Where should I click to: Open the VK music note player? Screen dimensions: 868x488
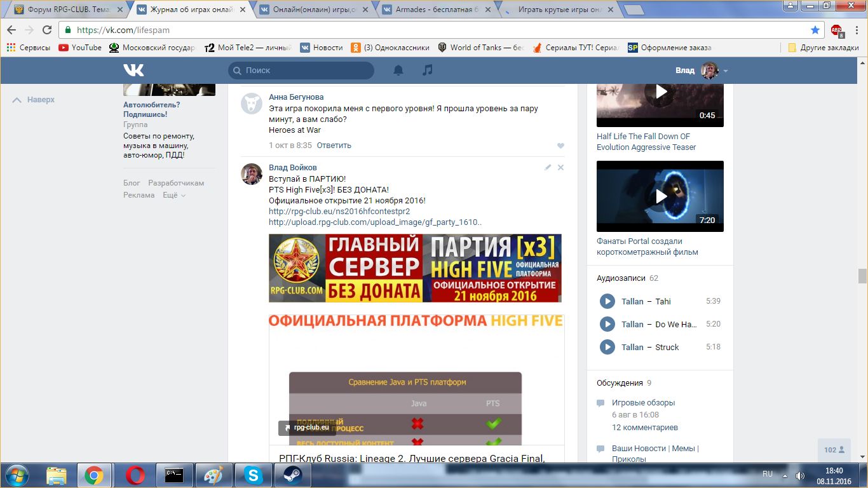[x=428, y=70]
